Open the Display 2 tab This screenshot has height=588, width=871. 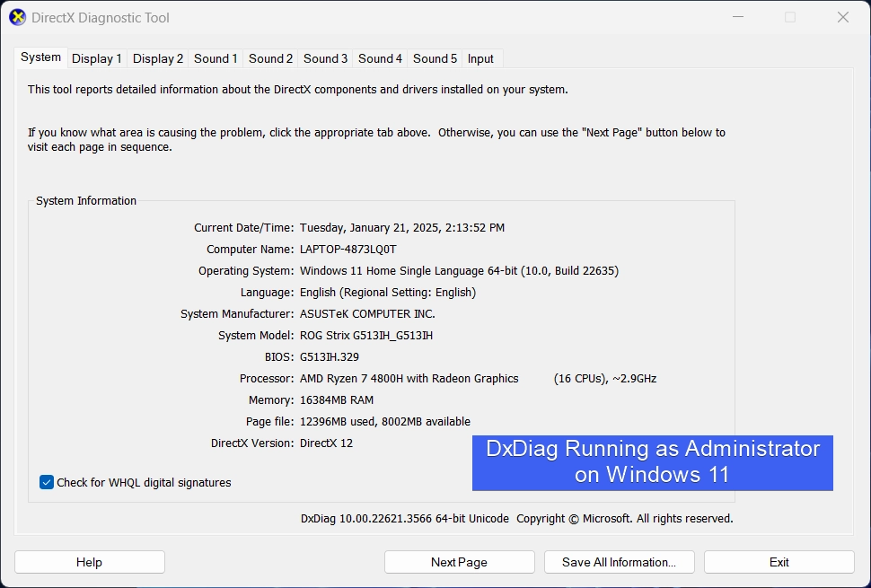(158, 58)
